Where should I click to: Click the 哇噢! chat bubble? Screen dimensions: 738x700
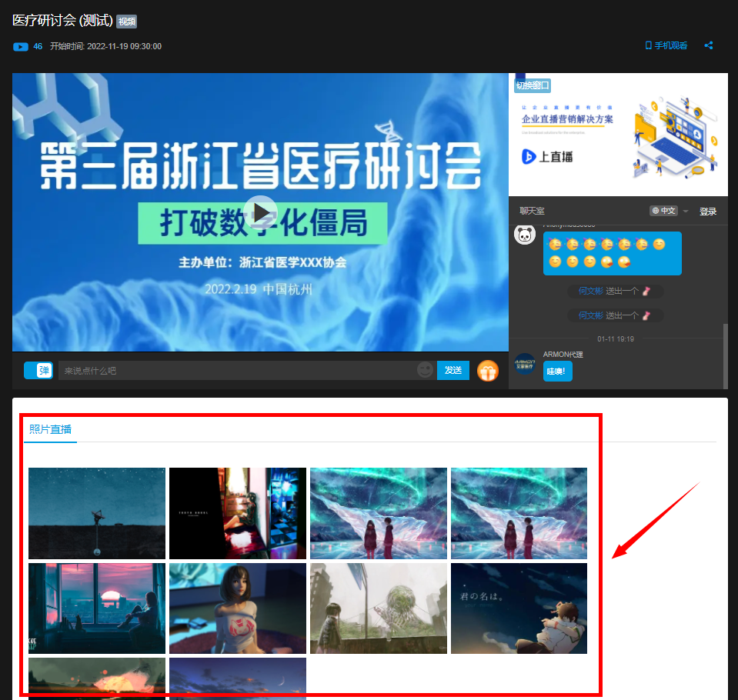pos(557,372)
